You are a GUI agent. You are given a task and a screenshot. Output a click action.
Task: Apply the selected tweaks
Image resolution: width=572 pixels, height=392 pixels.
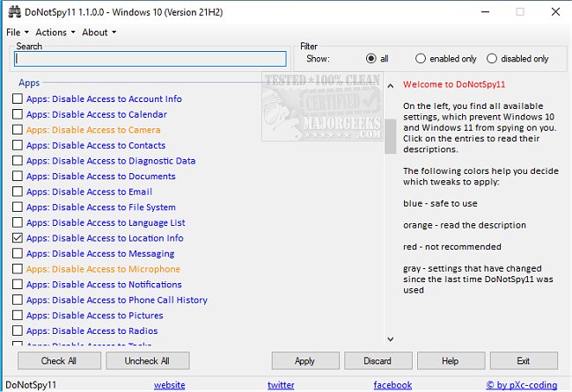point(305,361)
